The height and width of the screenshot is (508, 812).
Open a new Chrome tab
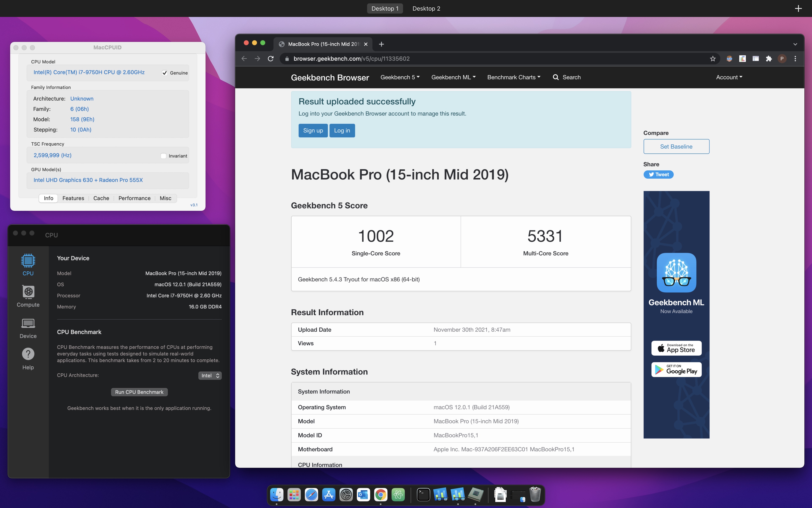(381, 44)
